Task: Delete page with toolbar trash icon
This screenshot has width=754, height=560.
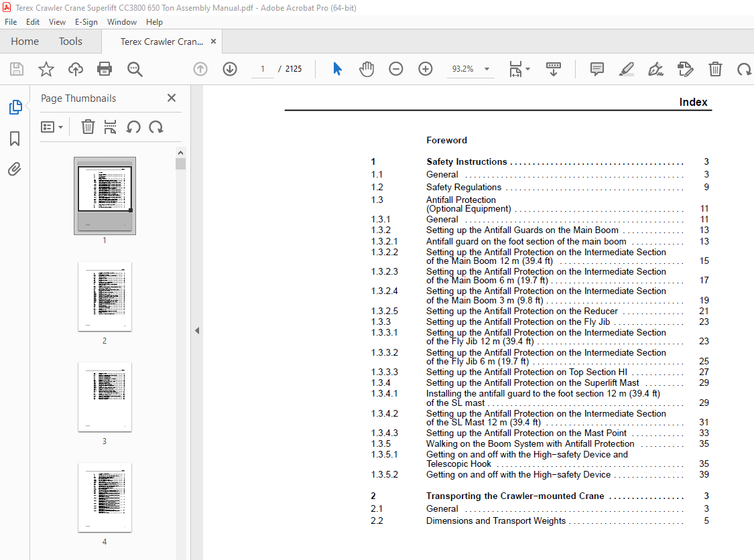Action: pyautogui.click(x=715, y=69)
